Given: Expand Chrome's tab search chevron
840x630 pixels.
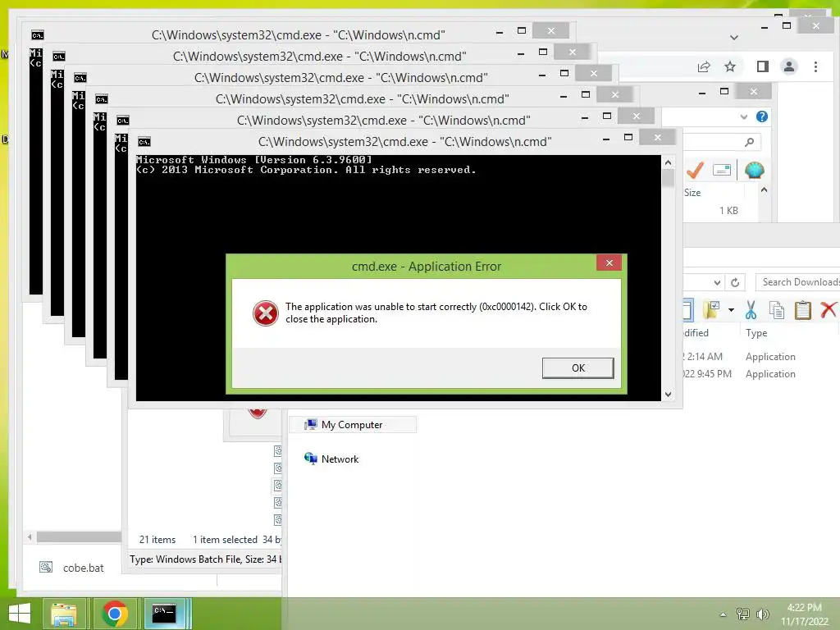Looking at the screenshot, I should (734, 38).
